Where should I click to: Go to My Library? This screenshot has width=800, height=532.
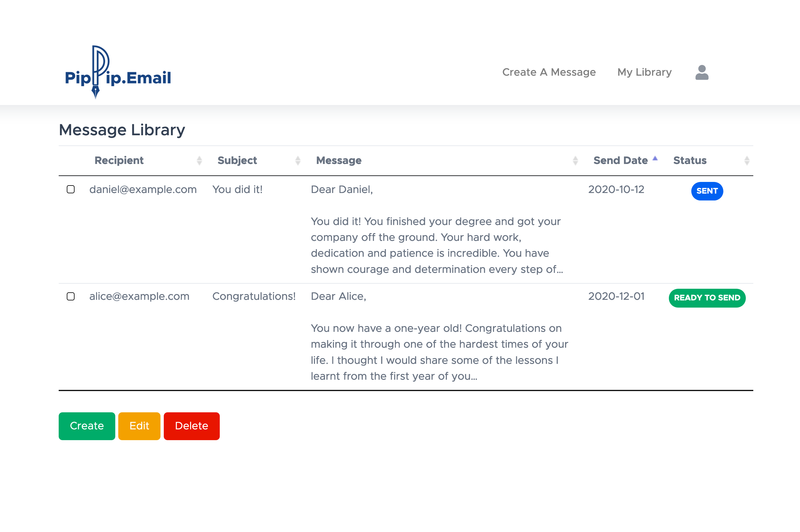pyautogui.click(x=644, y=72)
